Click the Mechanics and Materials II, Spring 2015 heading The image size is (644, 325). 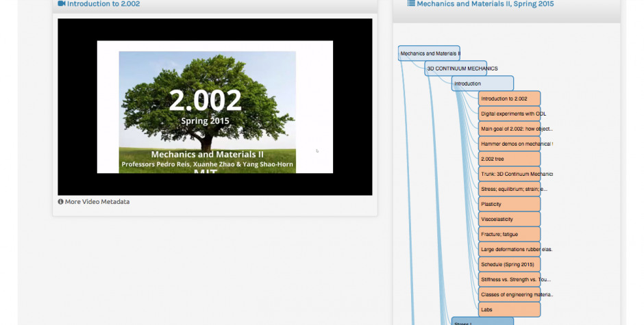(485, 4)
